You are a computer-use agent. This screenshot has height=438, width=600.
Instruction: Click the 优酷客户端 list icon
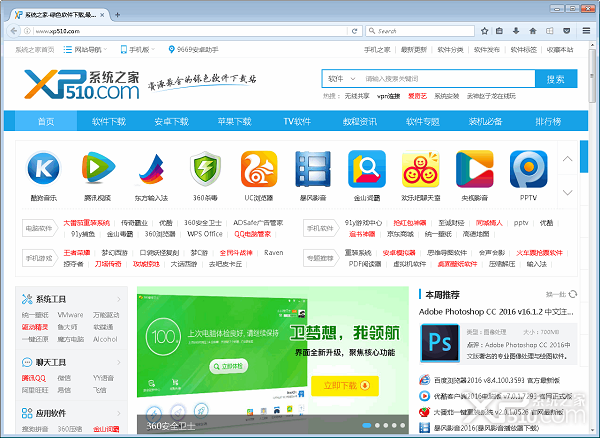coord(424,396)
